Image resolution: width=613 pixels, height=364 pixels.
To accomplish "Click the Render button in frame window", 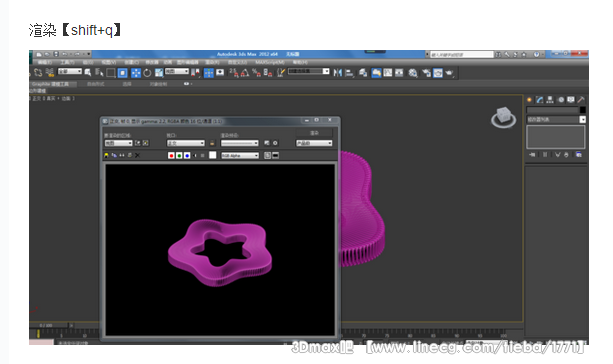I will coord(314,133).
